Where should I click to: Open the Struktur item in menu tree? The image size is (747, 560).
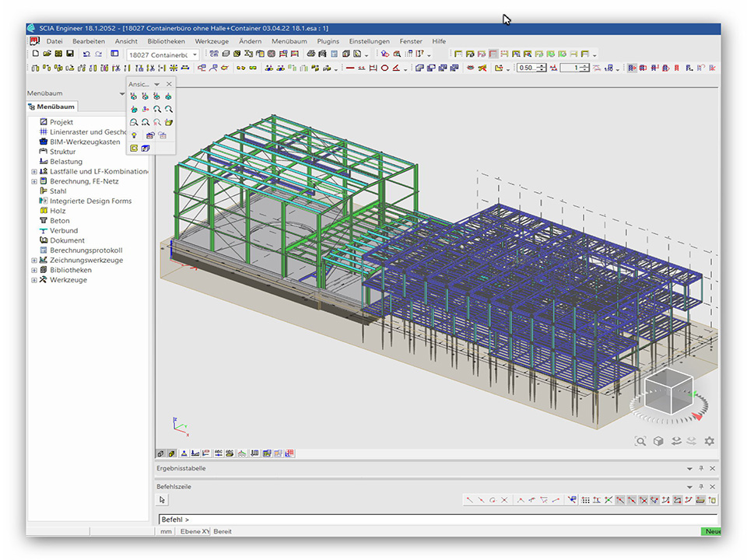tap(62, 152)
